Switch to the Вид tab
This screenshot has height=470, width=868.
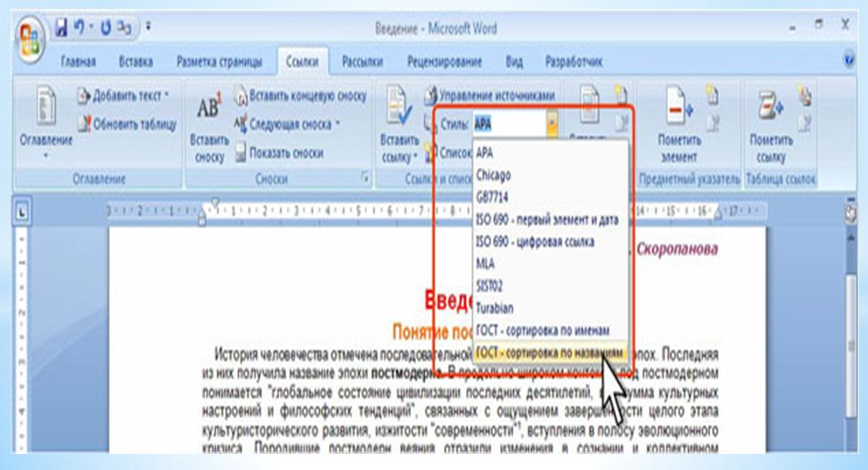point(513,62)
